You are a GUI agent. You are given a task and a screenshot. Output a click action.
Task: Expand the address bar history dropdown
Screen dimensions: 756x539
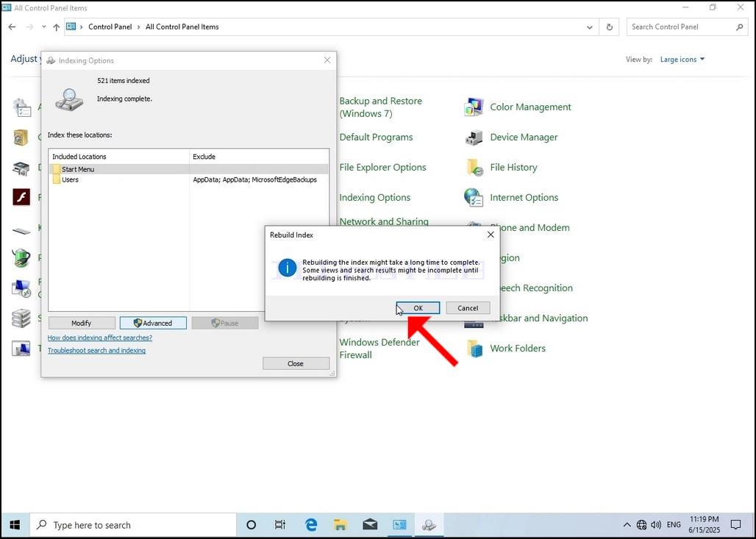pyautogui.click(x=589, y=27)
